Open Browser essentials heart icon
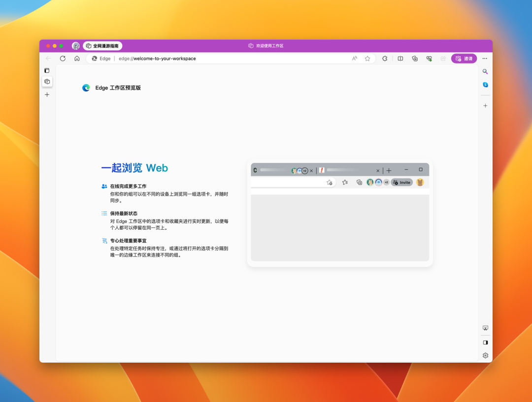This screenshot has width=532, height=402. (x=429, y=58)
